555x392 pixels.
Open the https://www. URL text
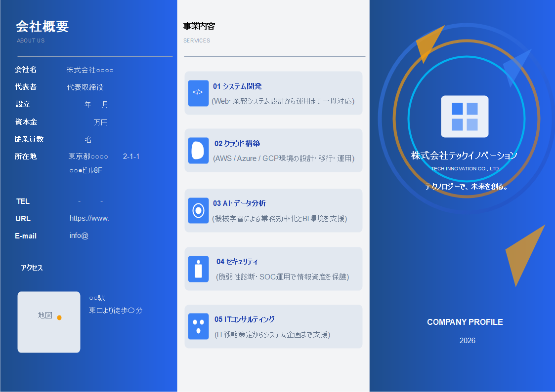(89, 218)
